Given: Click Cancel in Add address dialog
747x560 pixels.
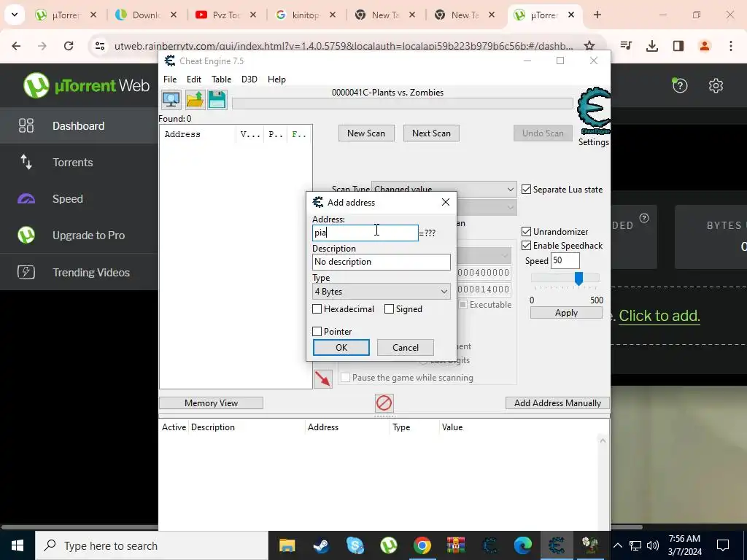Looking at the screenshot, I should pos(406,348).
